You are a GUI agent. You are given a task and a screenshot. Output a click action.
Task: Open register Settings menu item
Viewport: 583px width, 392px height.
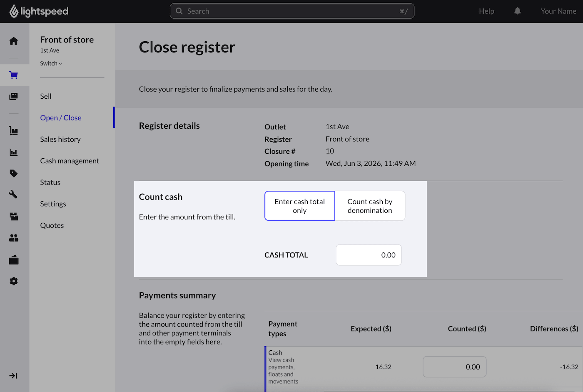[53, 204]
